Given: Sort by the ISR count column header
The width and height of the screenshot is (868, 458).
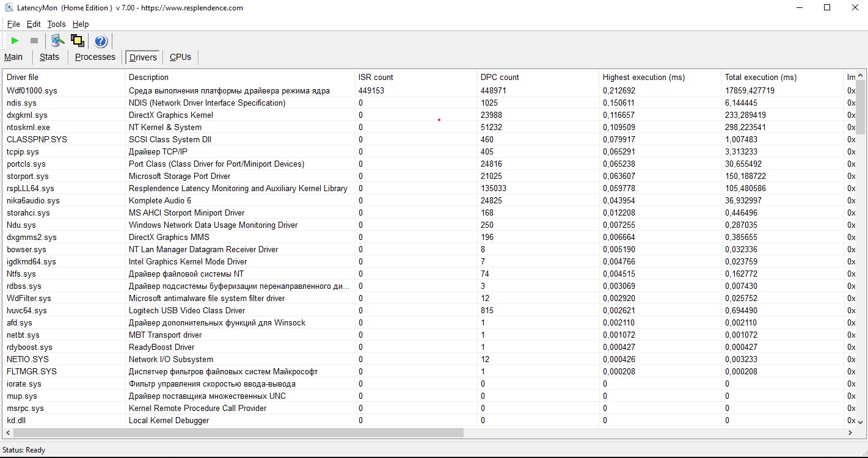Looking at the screenshot, I should tap(415, 78).
